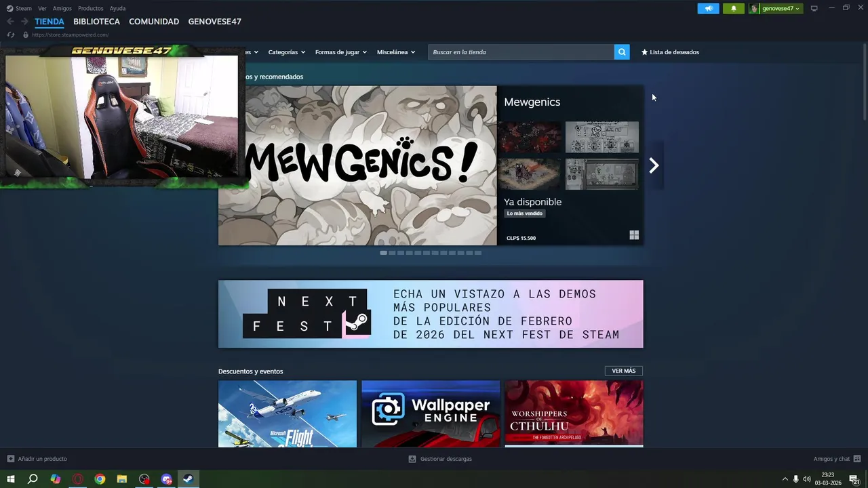Open the Amigos menu
Viewport: 868px width, 488px height.
coord(62,9)
